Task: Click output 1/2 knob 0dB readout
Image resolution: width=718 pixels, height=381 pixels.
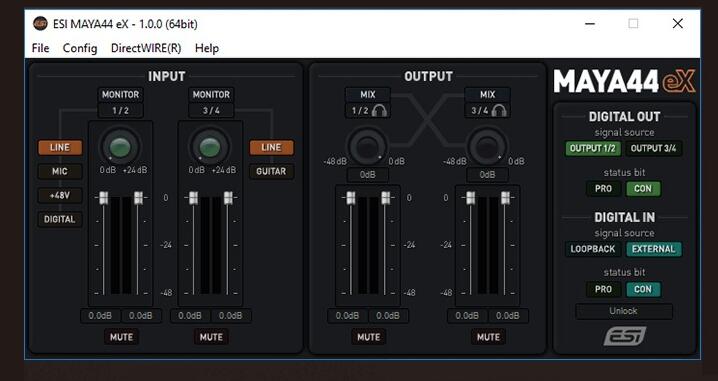Action: (x=368, y=175)
